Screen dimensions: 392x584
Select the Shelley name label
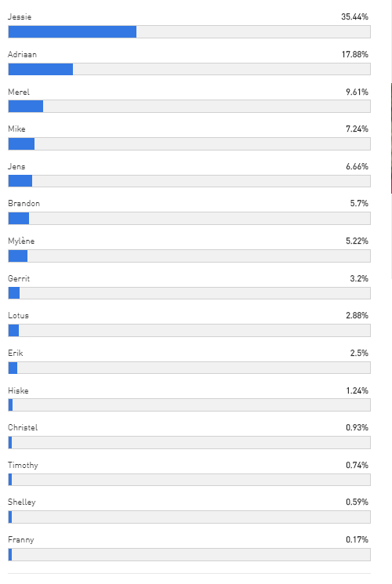pos(22,502)
